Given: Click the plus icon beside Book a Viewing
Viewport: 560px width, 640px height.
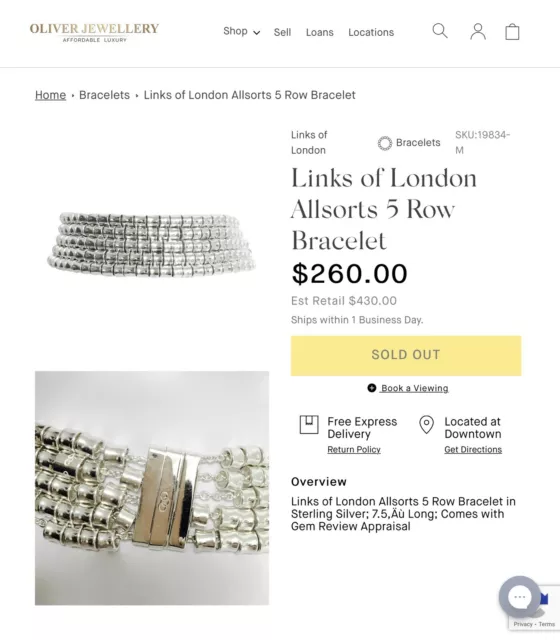Looking at the screenshot, I should [x=371, y=388].
